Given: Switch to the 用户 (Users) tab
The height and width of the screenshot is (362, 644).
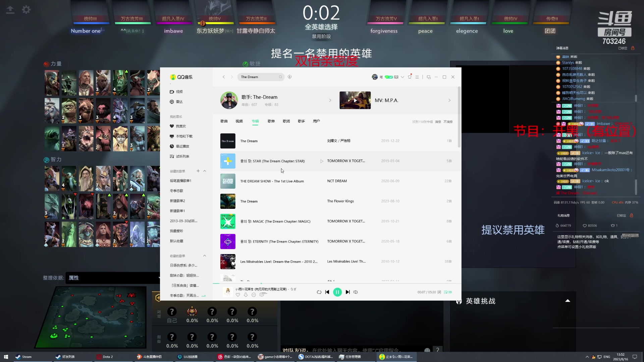Looking at the screenshot, I should click(x=316, y=121).
